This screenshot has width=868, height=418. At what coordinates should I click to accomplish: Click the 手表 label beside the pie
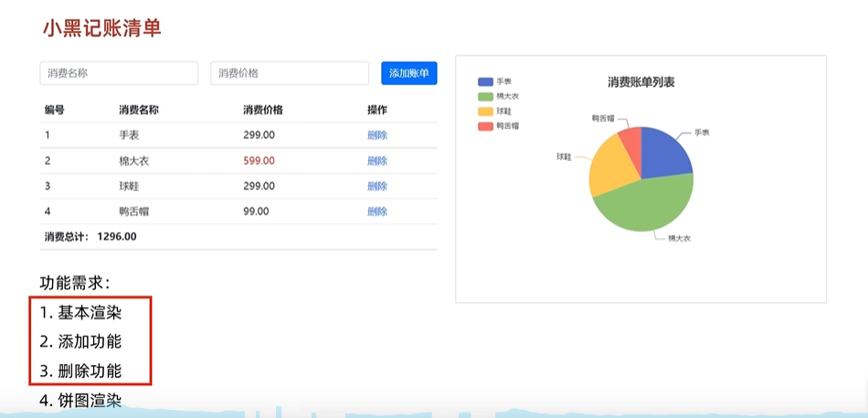coord(702,133)
